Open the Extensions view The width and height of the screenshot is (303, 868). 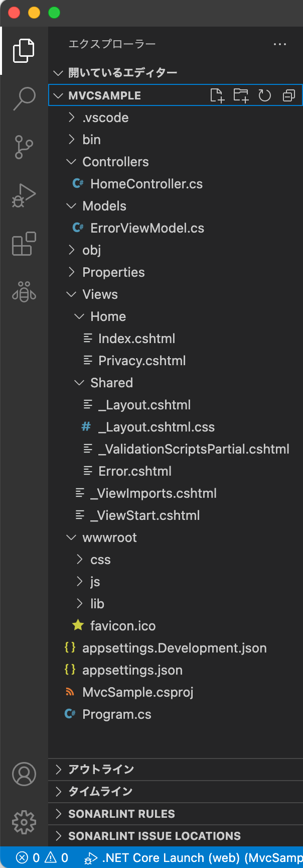coord(24,244)
